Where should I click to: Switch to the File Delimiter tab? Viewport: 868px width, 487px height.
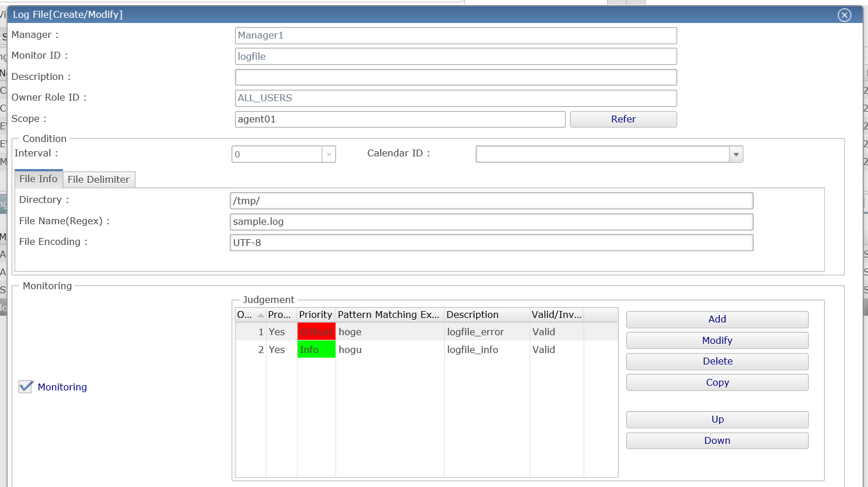(x=98, y=179)
